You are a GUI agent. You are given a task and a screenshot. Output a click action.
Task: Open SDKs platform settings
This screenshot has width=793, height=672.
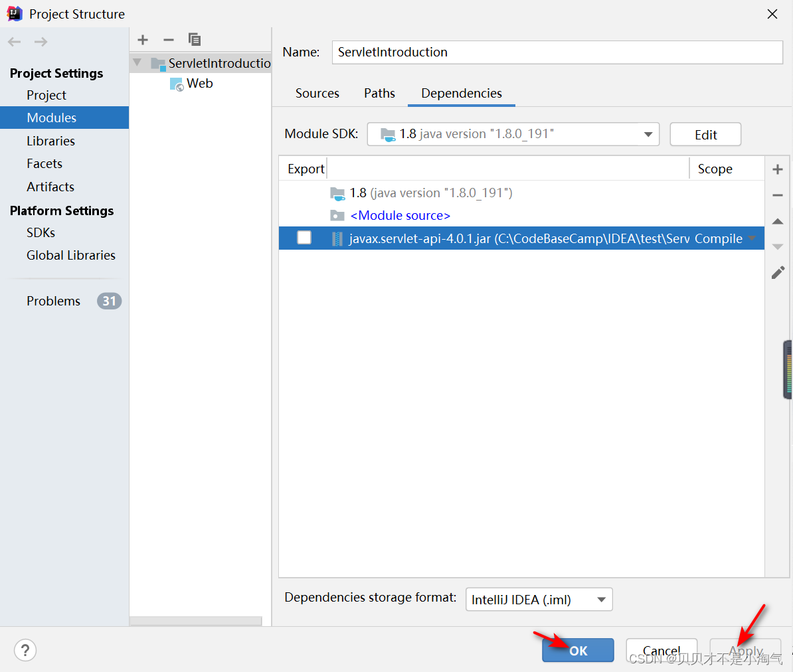(x=41, y=232)
